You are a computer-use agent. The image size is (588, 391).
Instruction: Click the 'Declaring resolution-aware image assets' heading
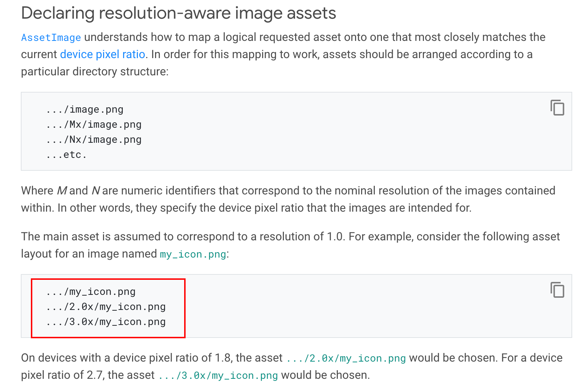click(x=178, y=13)
